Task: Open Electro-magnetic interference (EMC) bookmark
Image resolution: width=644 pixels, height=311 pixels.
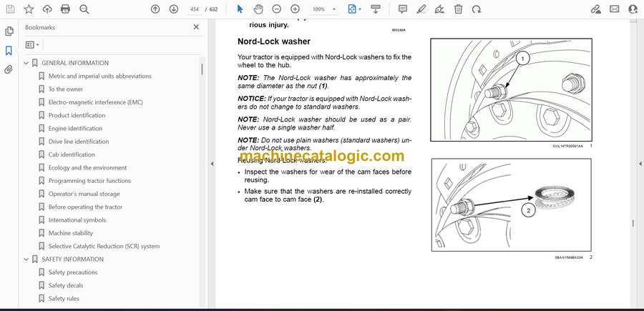Action: [x=96, y=102]
